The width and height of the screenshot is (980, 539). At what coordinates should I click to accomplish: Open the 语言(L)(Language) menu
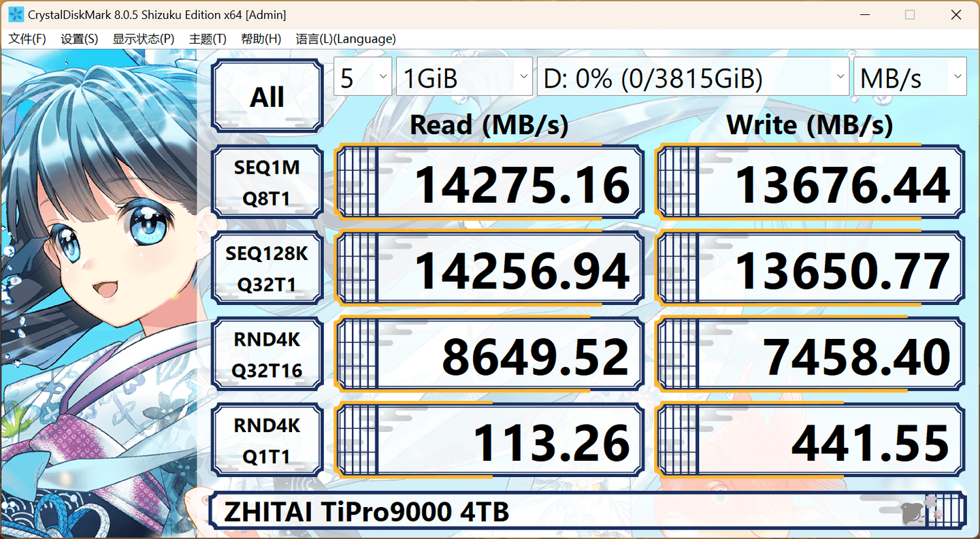click(x=345, y=39)
